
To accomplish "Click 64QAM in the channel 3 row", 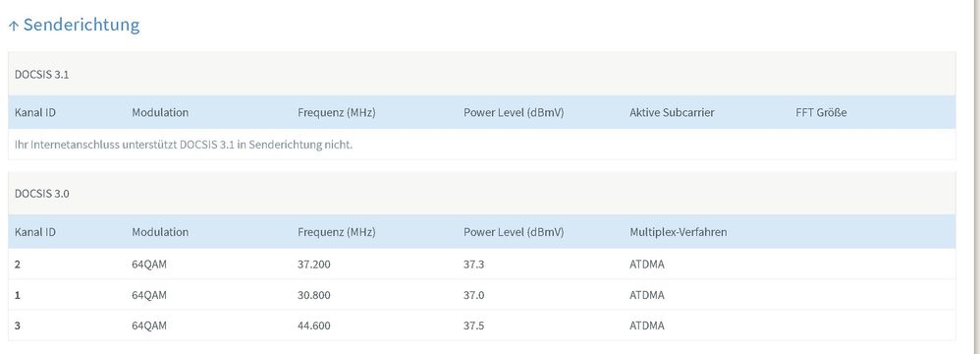I will point(148,325).
